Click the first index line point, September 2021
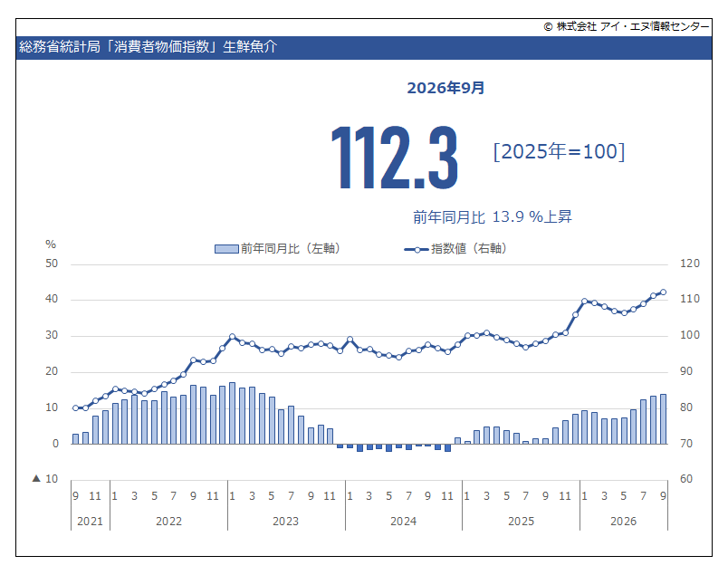Image resolution: width=728 pixels, height=575 pixels. click(76, 407)
